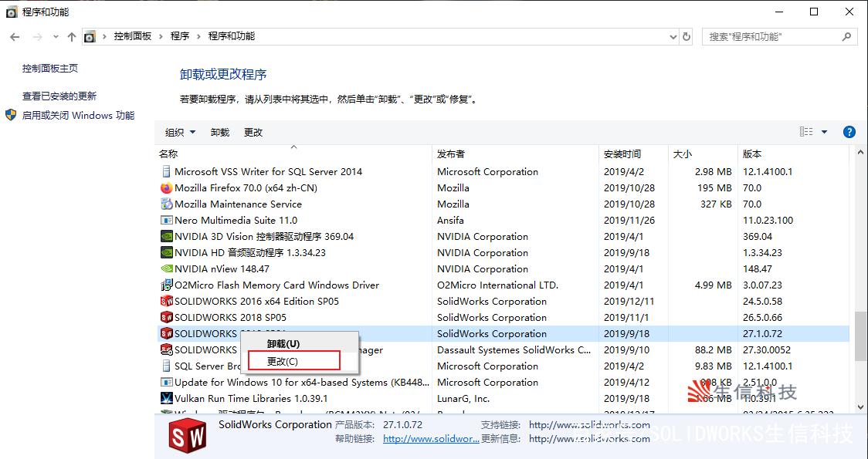Select highlighted SOLIDWORKS 27.1.0.72 row icon

[x=166, y=333]
